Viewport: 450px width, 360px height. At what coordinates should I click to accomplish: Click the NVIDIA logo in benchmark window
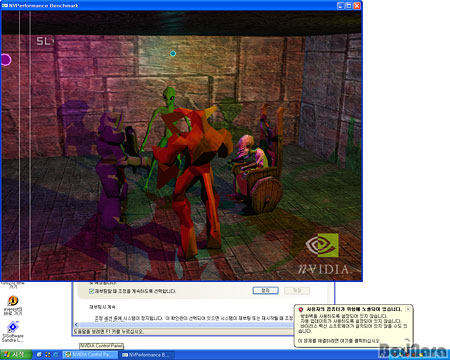click(x=322, y=245)
